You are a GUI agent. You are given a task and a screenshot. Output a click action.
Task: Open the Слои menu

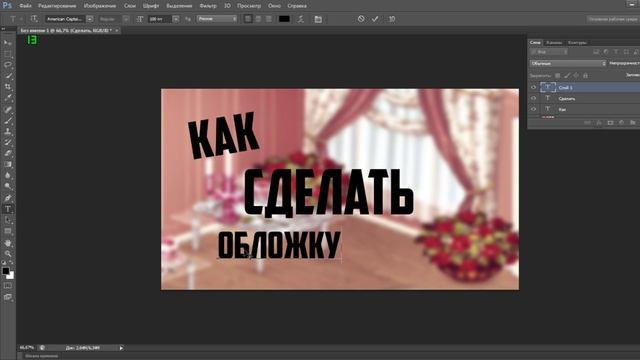click(x=130, y=6)
